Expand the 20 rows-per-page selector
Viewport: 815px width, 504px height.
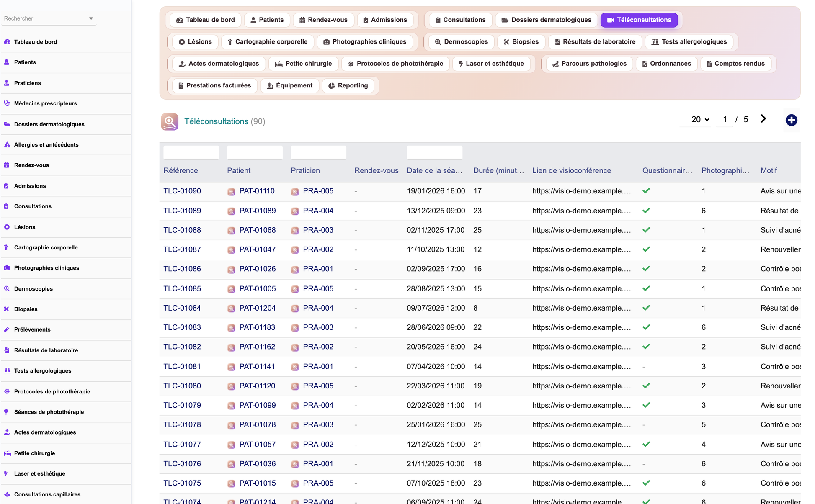[700, 119]
